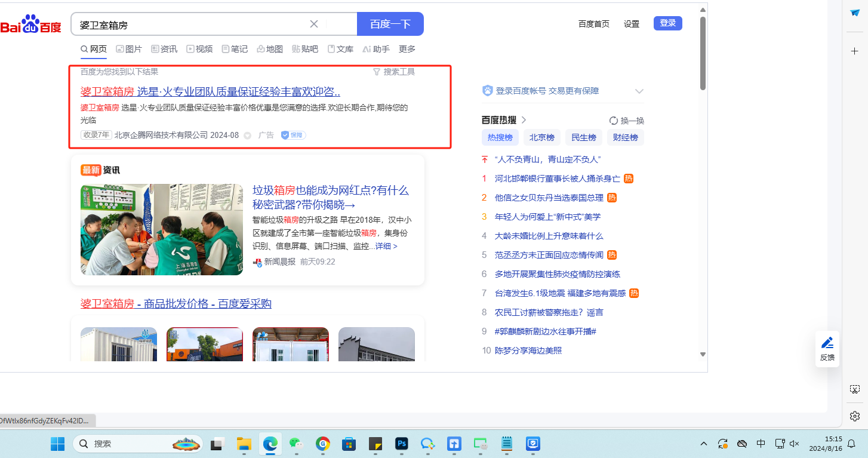Image resolution: width=868 pixels, height=458 pixels.
Task: Switch to the 图片 tab
Action: point(129,49)
